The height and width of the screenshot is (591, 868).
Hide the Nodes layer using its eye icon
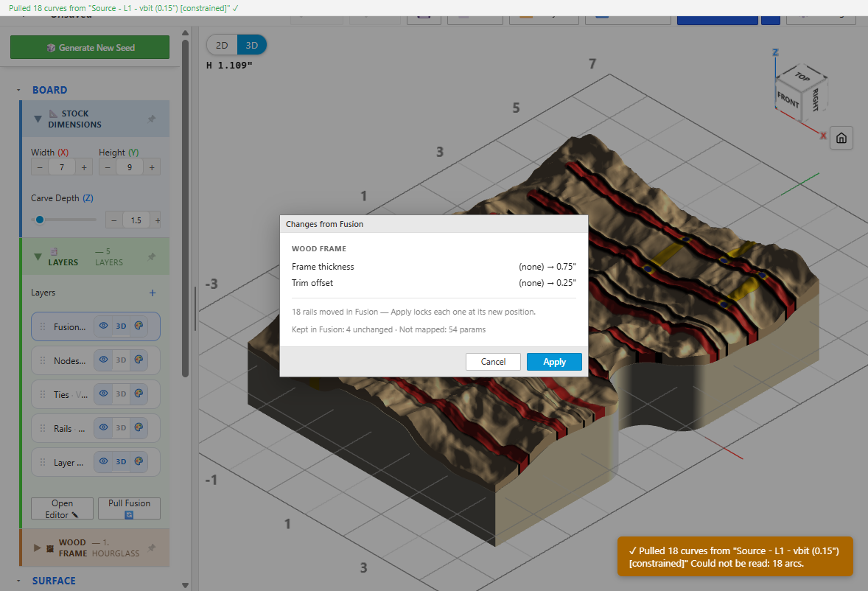(103, 360)
